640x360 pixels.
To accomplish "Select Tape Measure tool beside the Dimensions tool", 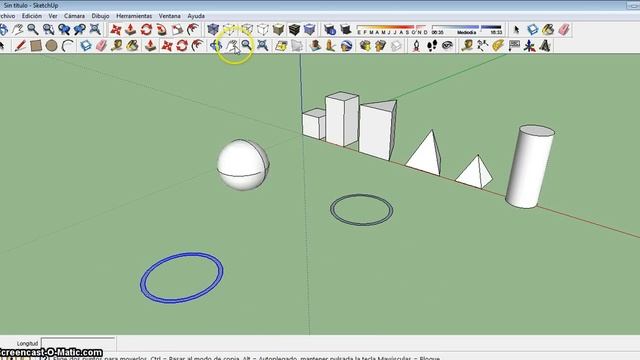I will click(x=467, y=46).
